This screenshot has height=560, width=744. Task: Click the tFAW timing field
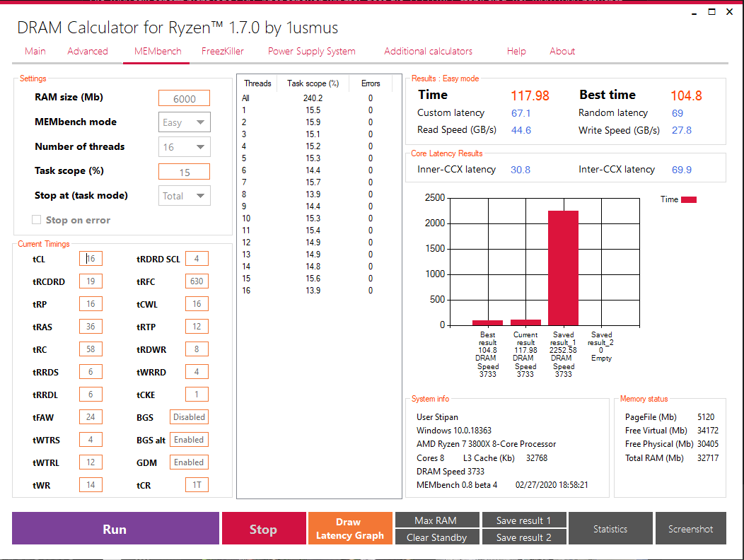[91, 416]
